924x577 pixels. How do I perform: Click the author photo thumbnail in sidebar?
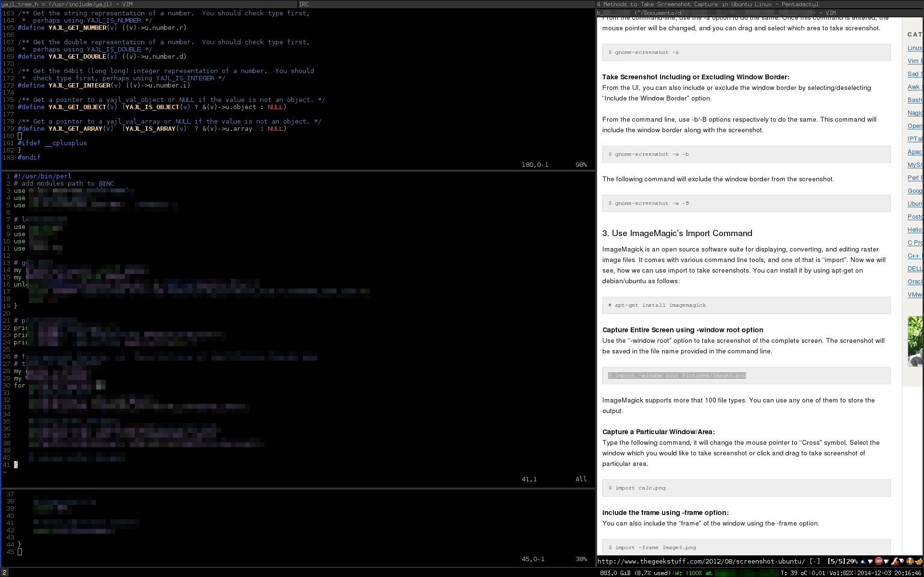click(915, 341)
